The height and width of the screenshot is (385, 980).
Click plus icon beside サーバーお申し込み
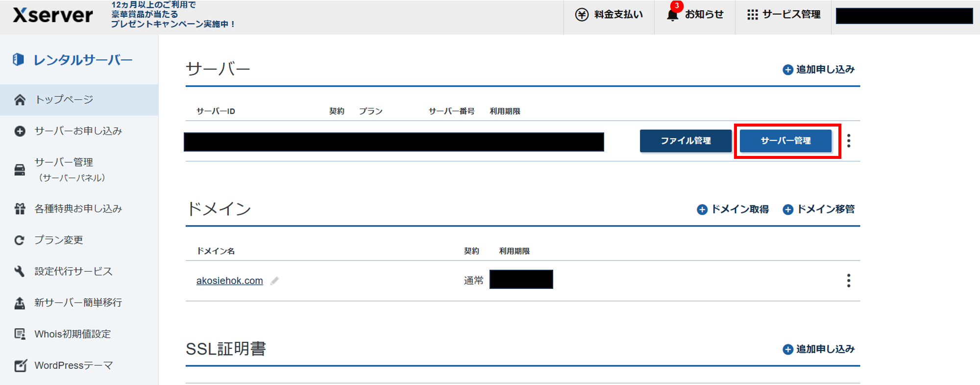point(20,131)
